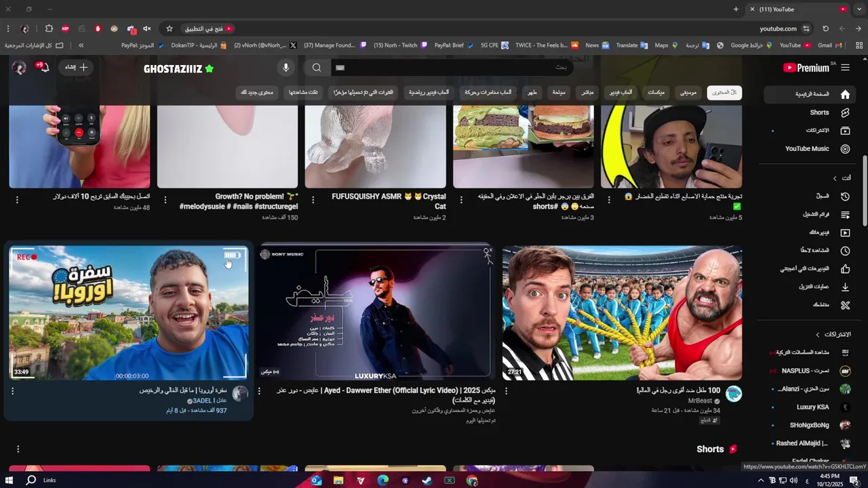
Task: Open the Luxury KSA subscription channel
Action: point(808,407)
